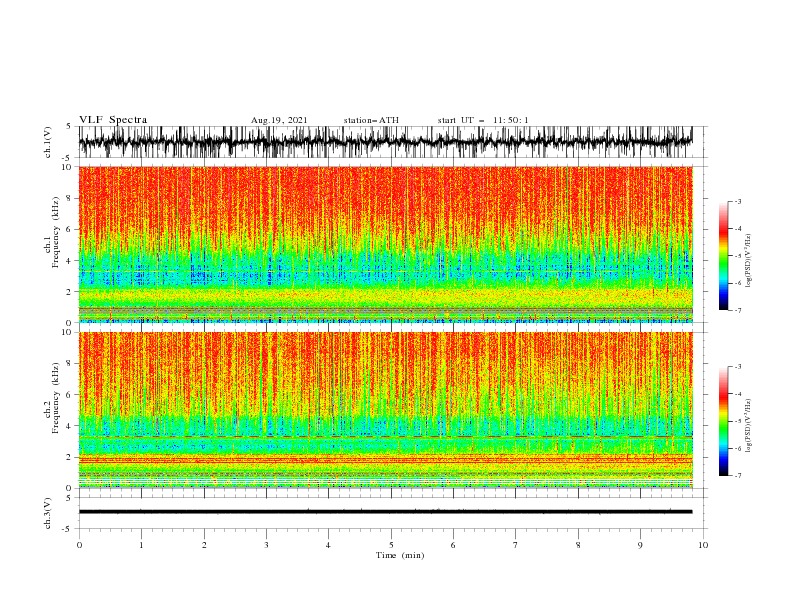Image resolution: width=792 pixels, height=612 pixels.
Task: Click the 'station=ATH' label
Action: [371, 120]
